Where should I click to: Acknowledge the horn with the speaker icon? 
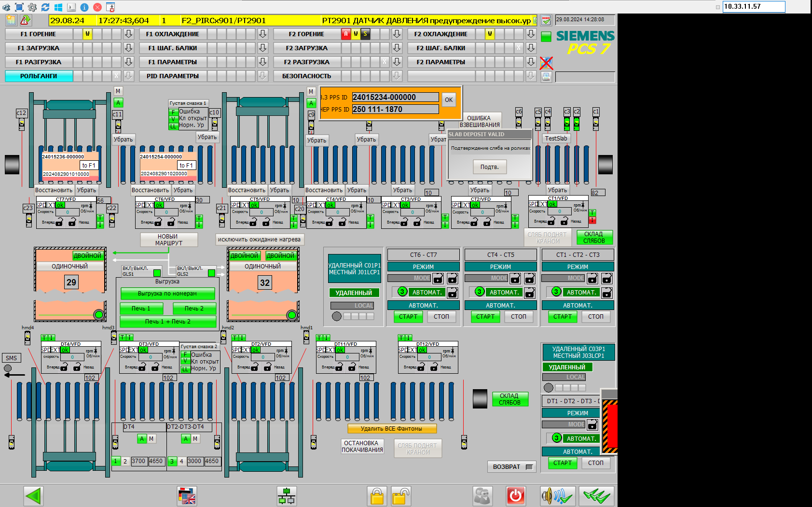[x=557, y=496]
